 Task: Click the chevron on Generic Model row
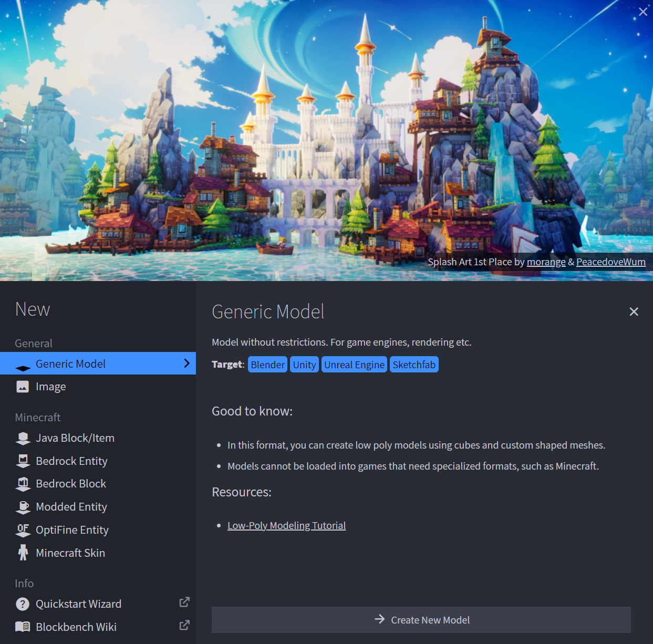click(x=186, y=363)
